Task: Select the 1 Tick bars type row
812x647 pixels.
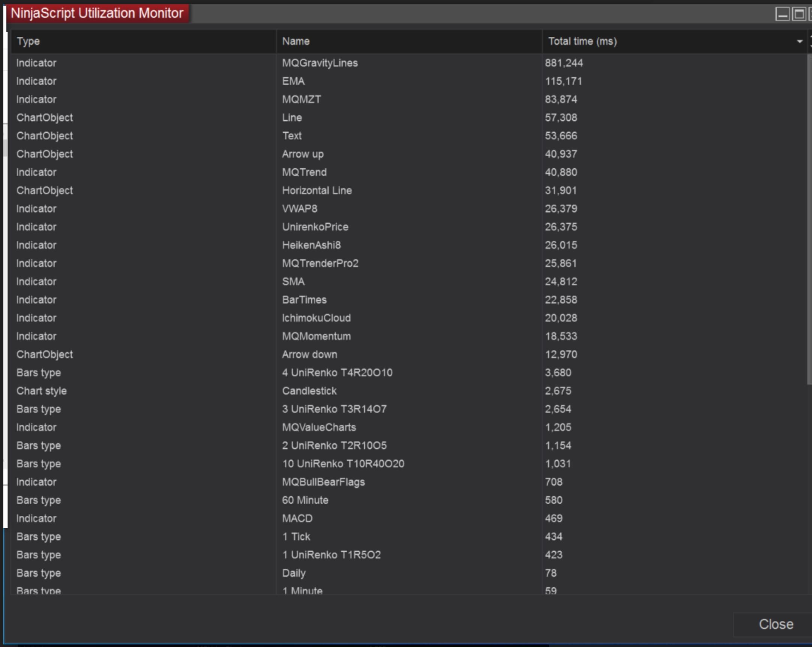Action: coord(296,536)
